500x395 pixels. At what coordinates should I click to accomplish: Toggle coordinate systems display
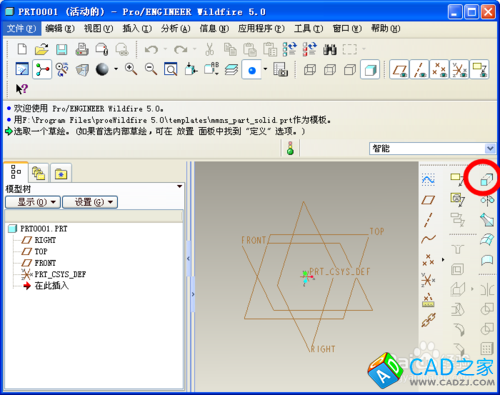point(459,70)
